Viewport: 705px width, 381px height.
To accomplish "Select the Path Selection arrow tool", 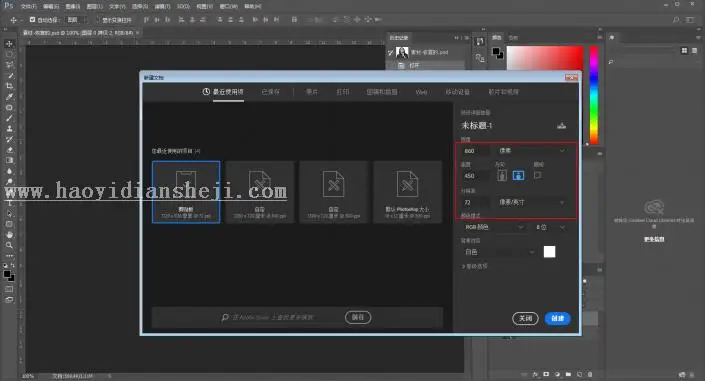I will point(9,213).
